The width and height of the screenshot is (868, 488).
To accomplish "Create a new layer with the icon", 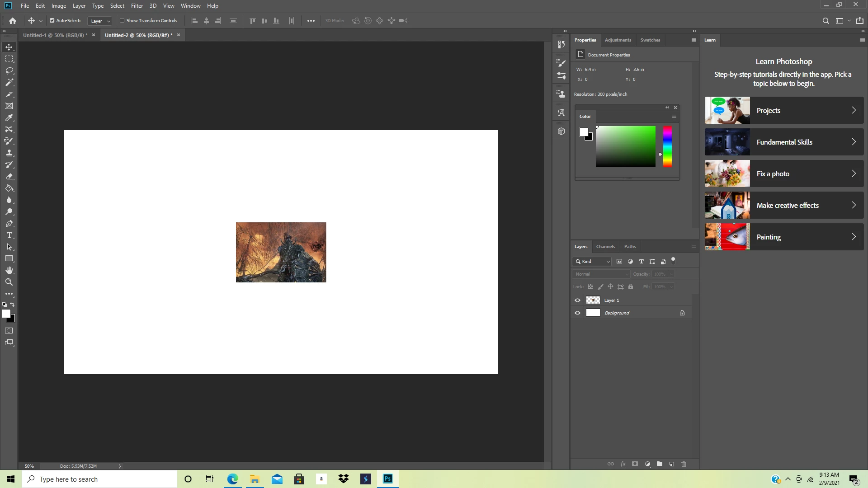I will [672, 464].
